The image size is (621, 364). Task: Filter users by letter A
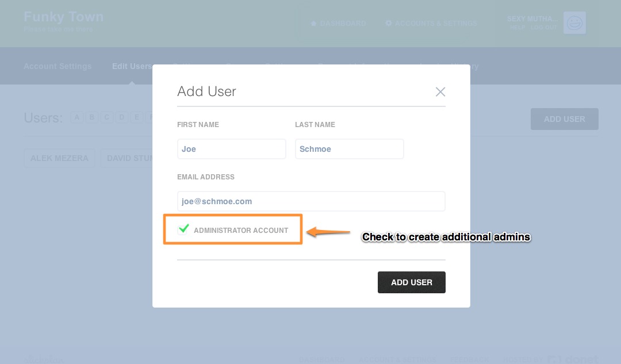pos(77,117)
